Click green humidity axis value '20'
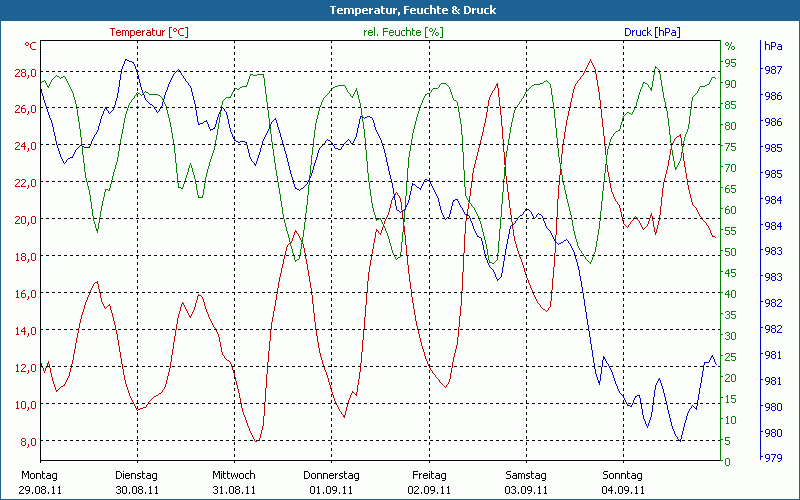The width and height of the screenshot is (800, 500). [x=731, y=378]
